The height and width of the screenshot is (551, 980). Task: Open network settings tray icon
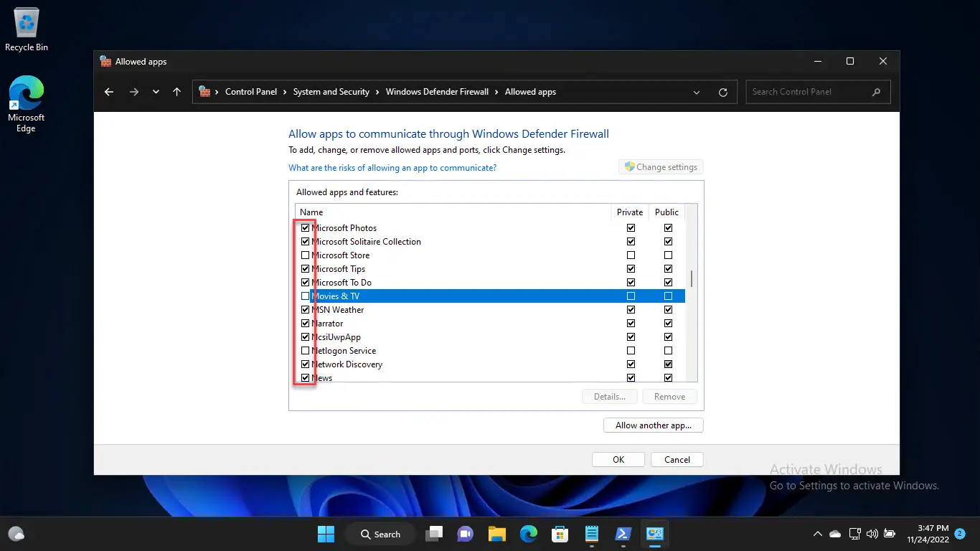pos(854,534)
